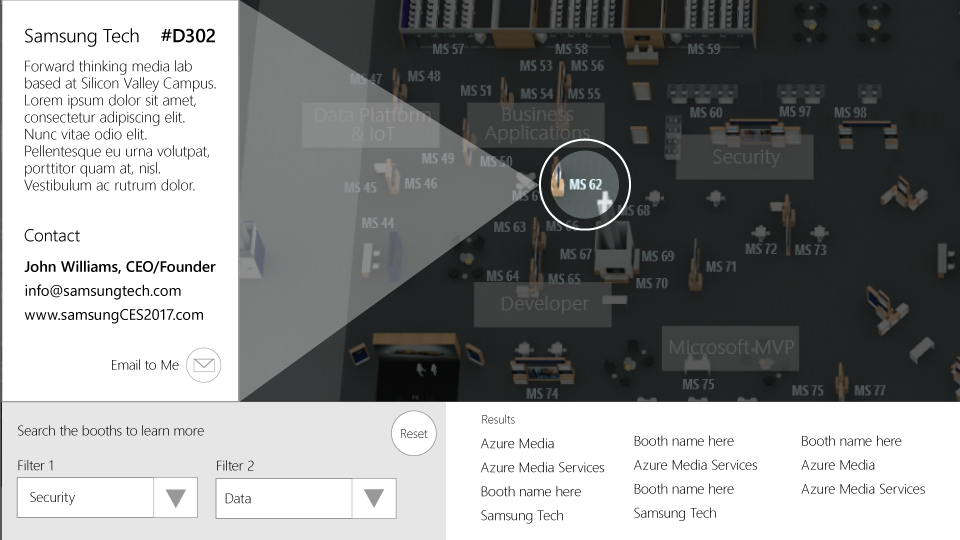Viewport: 960px width, 540px height.
Task: Visit the www.samsungCES2017.com website link
Action: 114,315
